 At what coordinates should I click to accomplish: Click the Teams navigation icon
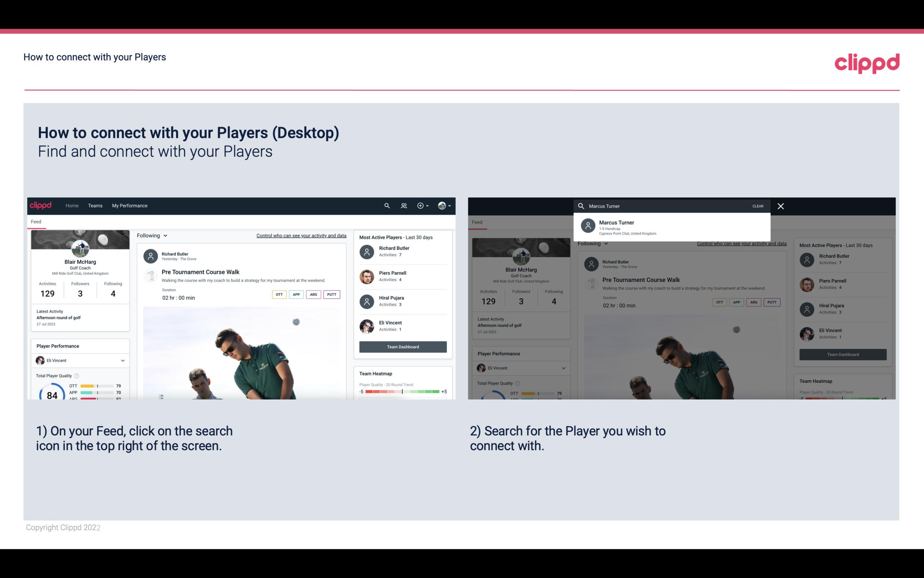pos(95,206)
